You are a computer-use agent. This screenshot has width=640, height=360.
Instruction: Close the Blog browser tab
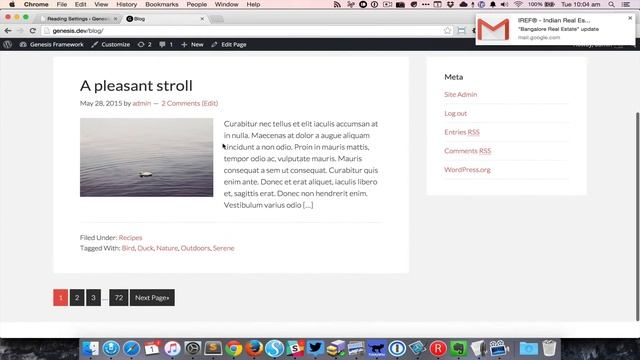click(202, 19)
